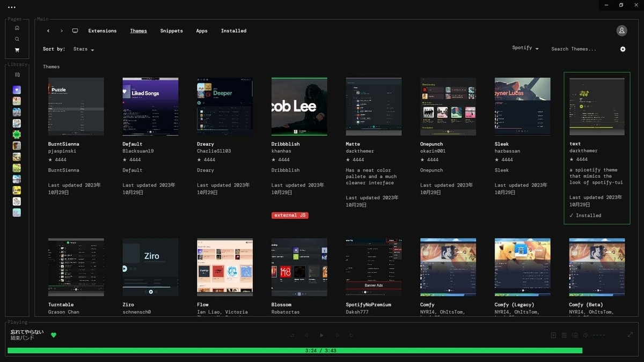Open the Installed tab

point(233,31)
